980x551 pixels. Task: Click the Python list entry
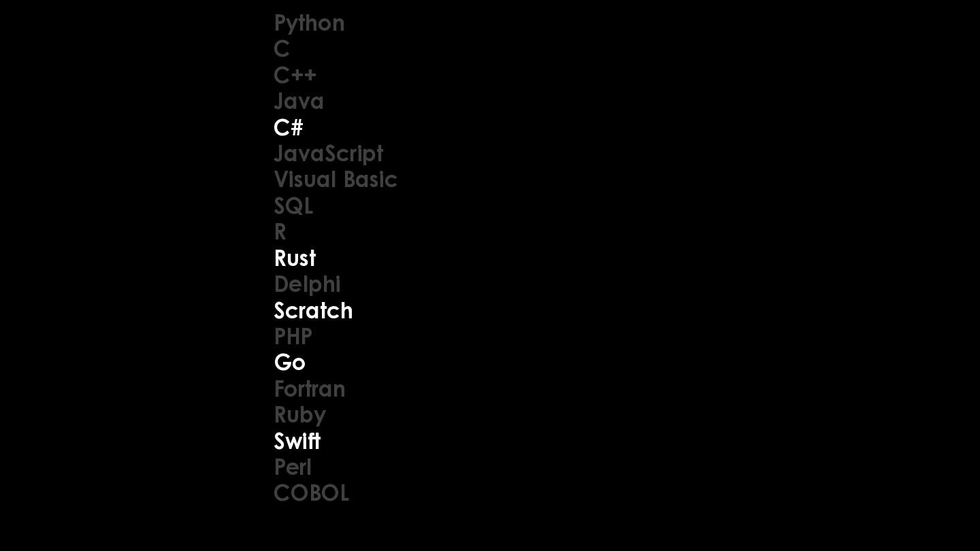pos(309,24)
